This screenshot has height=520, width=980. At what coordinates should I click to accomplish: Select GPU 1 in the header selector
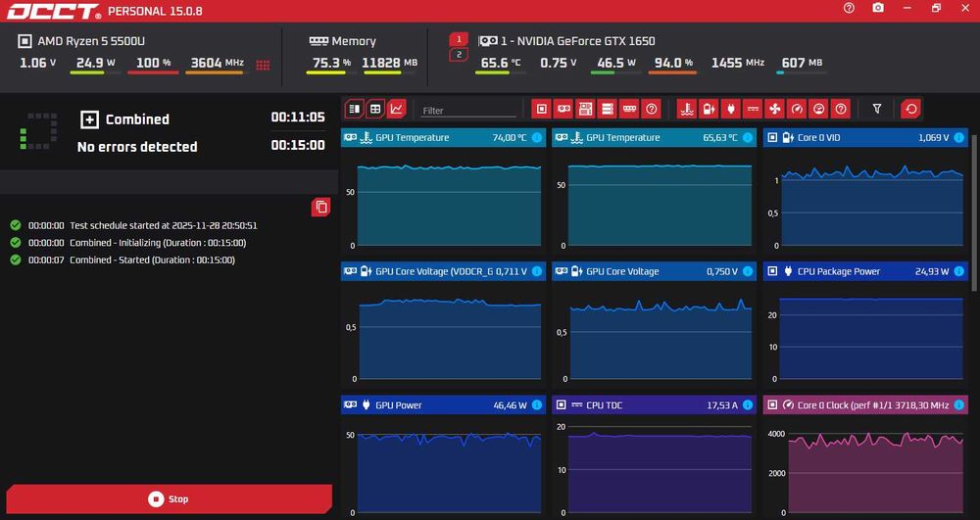(459, 39)
